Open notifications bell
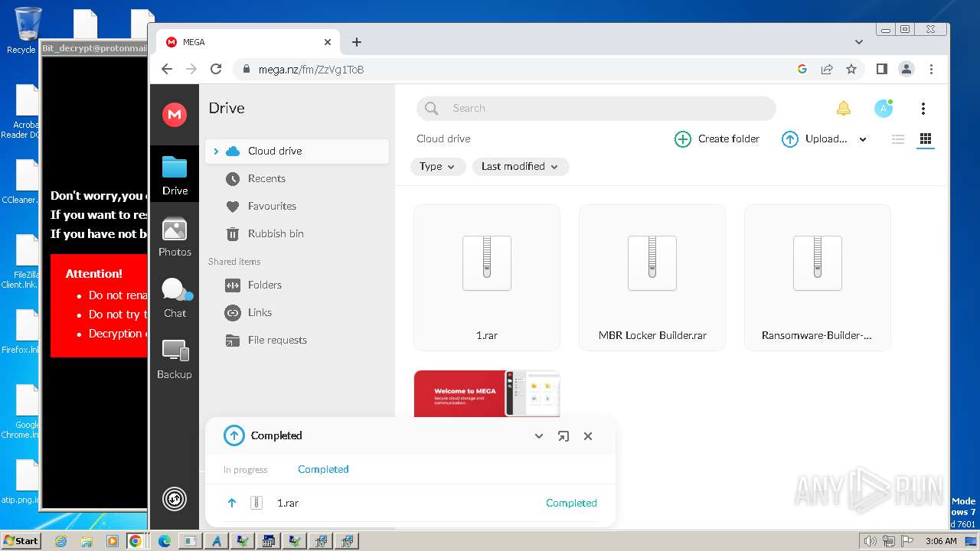Screen dimensions: 980x551 [843, 108]
